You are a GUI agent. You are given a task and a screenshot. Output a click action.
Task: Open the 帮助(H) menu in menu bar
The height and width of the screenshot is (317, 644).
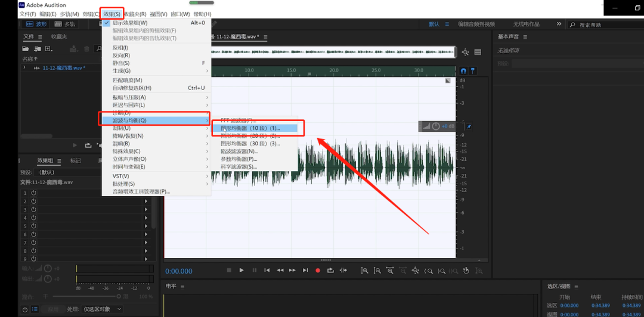click(202, 14)
